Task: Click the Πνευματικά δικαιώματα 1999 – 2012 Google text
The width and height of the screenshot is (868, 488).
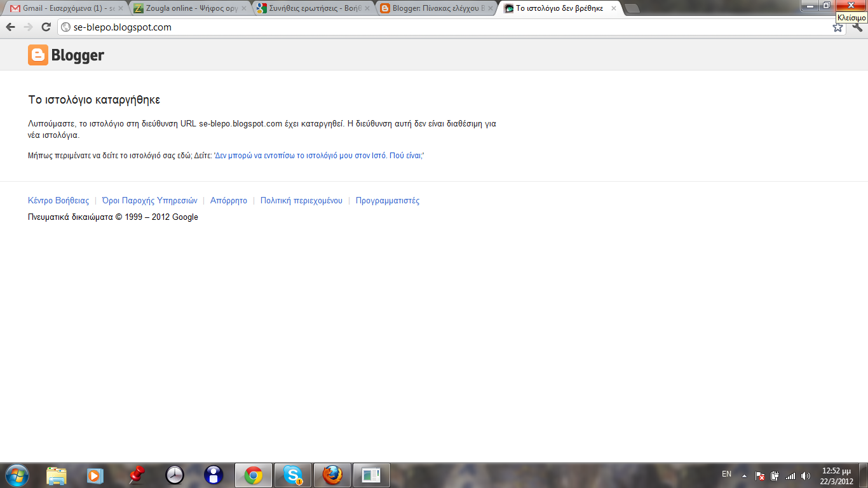Action: coord(113,217)
